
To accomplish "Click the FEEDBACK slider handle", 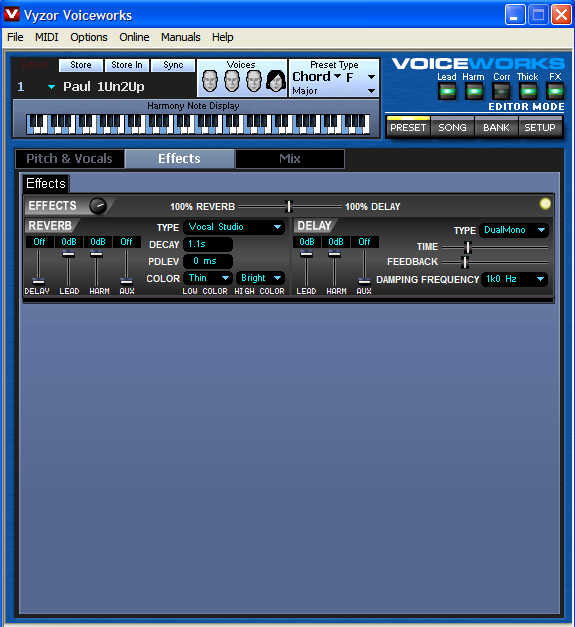I will click(x=465, y=262).
